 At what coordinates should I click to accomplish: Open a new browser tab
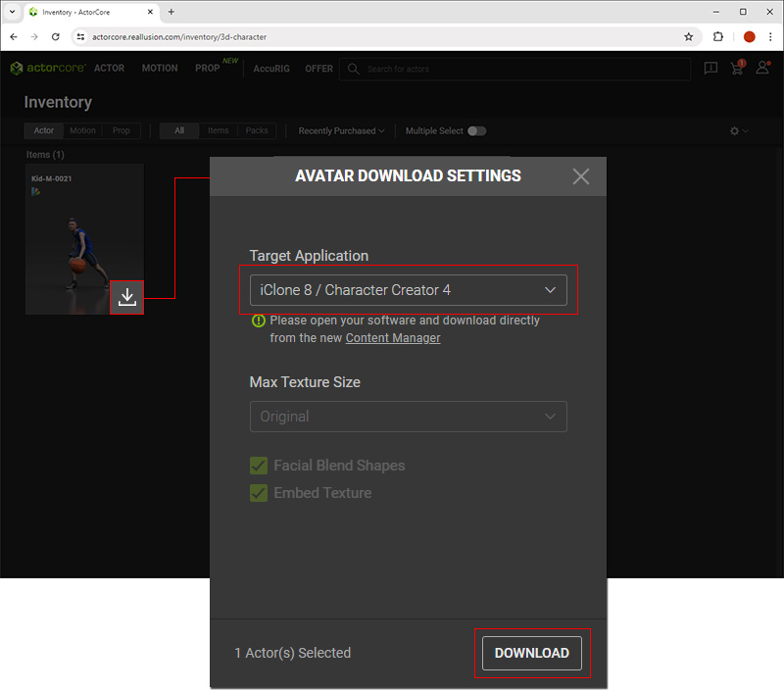coord(171,12)
